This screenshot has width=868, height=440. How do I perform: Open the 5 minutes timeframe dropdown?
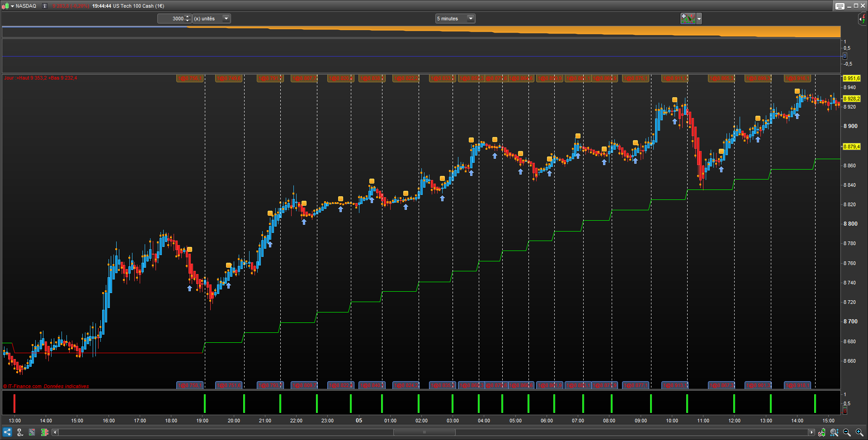[455, 19]
